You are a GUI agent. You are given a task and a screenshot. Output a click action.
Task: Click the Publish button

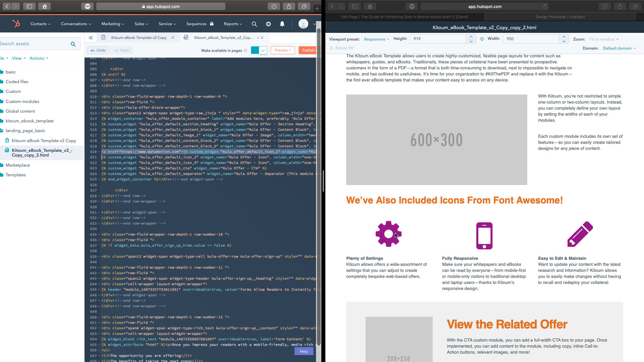[x=308, y=50]
